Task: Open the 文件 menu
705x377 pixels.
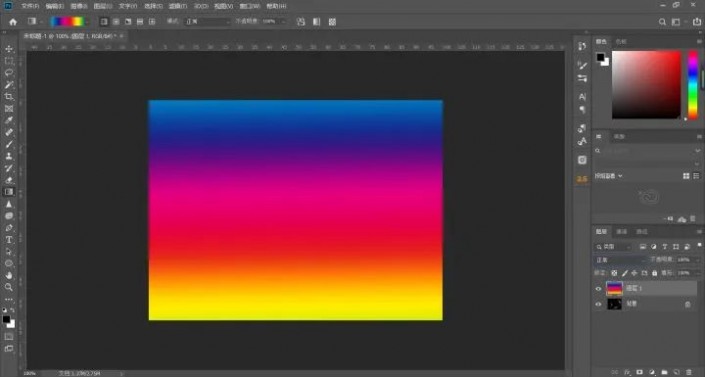Action: pyautogui.click(x=30, y=6)
